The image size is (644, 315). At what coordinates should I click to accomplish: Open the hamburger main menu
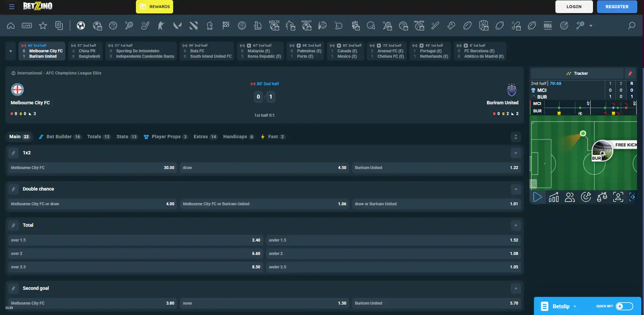(12, 7)
